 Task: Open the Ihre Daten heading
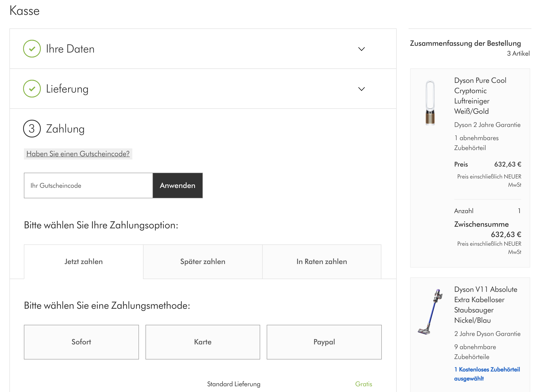click(x=70, y=49)
